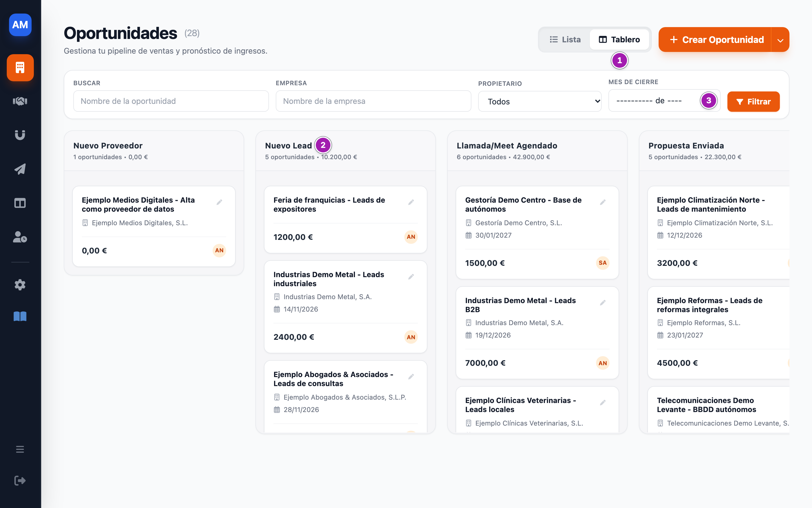Focus the Nombre de la oportunidad search field
This screenshot has width=812, height=508.
[171, 101]
